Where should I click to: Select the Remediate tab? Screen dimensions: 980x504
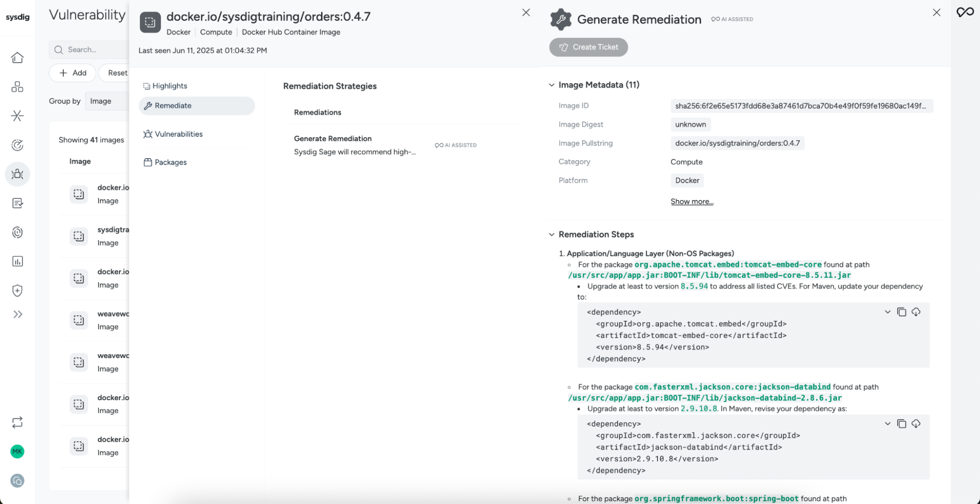(197, 106)
